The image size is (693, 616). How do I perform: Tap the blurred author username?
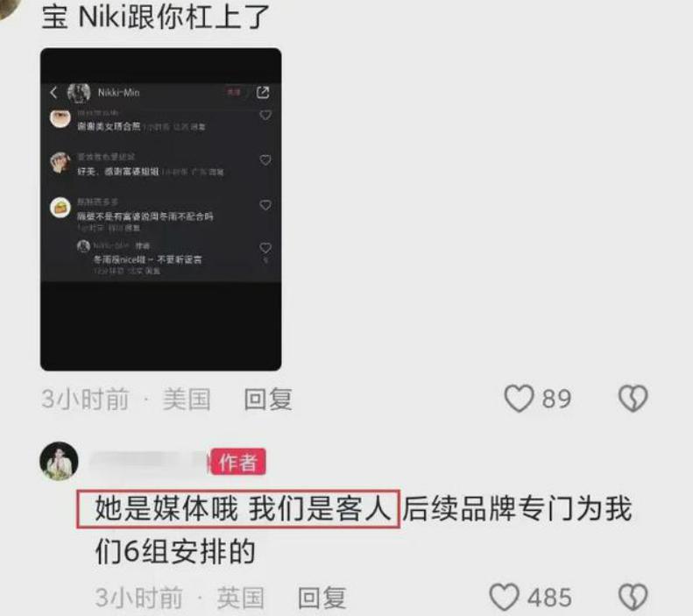(x=148, y=462)
